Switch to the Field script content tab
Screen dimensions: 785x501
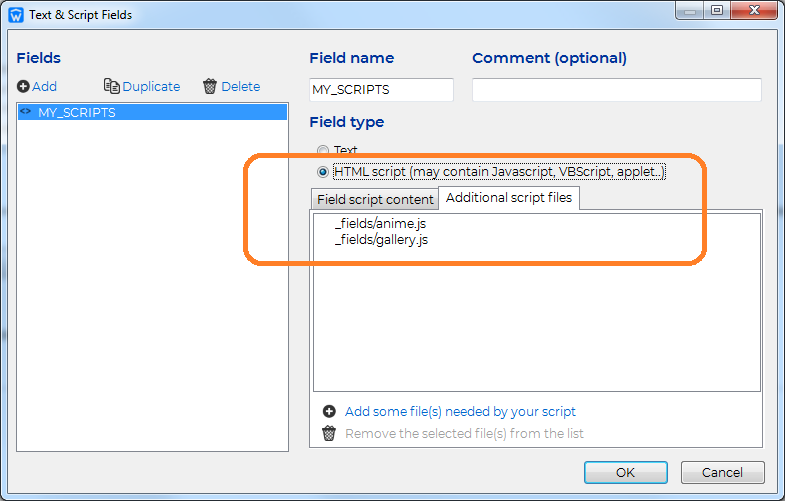point(374,199)
